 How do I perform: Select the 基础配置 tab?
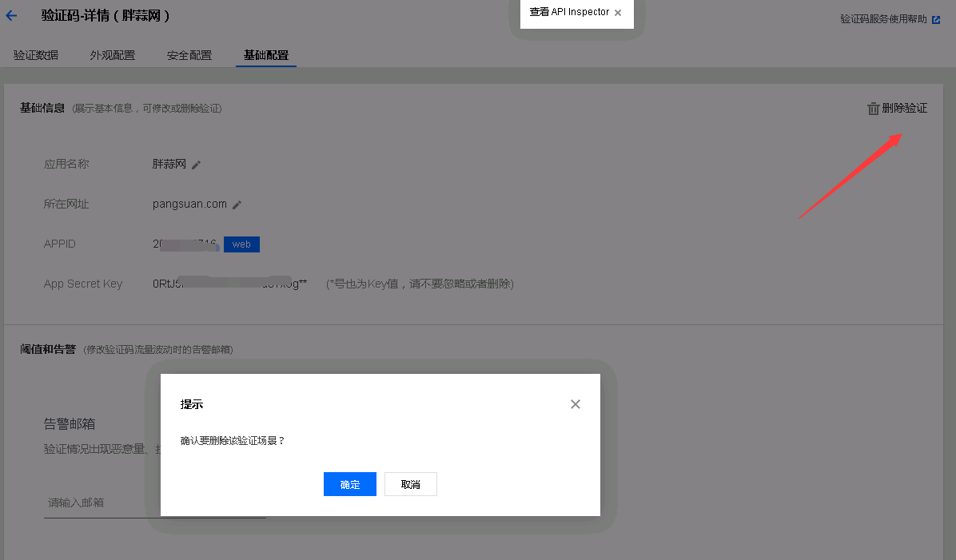pos(266,56)
